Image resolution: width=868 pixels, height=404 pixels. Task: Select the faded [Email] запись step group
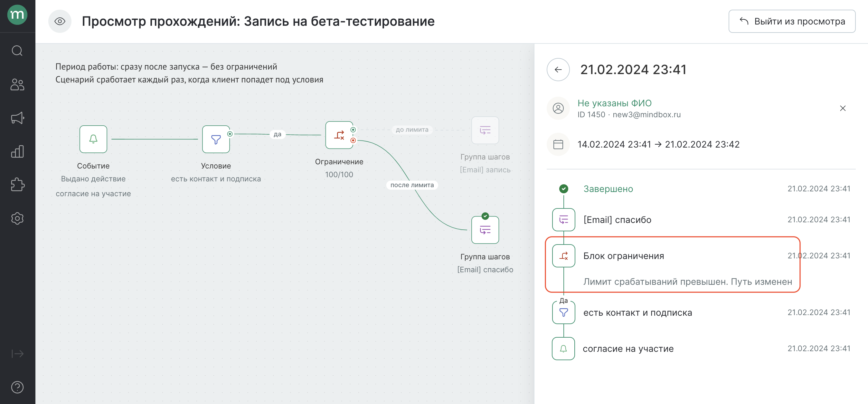(485, 130)
